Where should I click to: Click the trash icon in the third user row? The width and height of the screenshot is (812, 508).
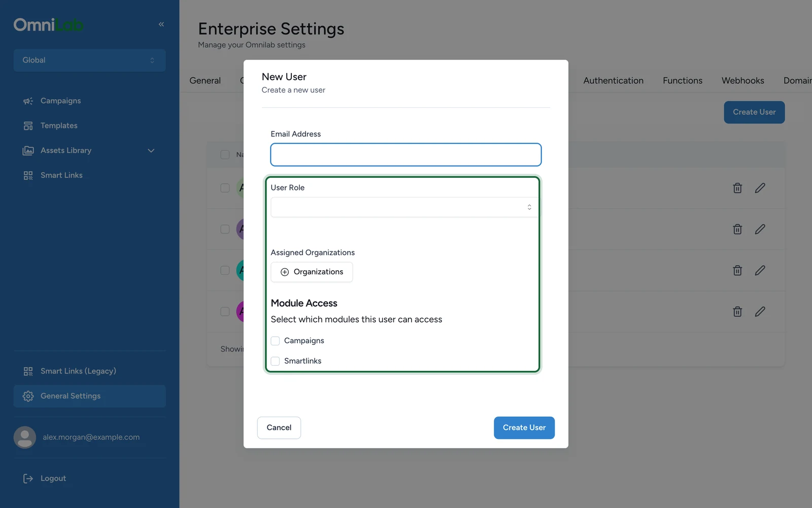(737, 270)
